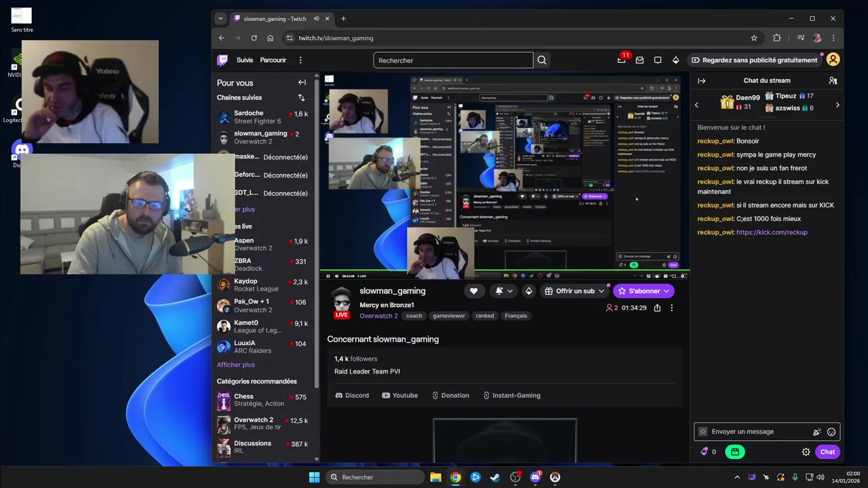Open a new Chrome tab
Image resolution: width=868 pixels, height=488 pixels.
click(x=343, y=18)
